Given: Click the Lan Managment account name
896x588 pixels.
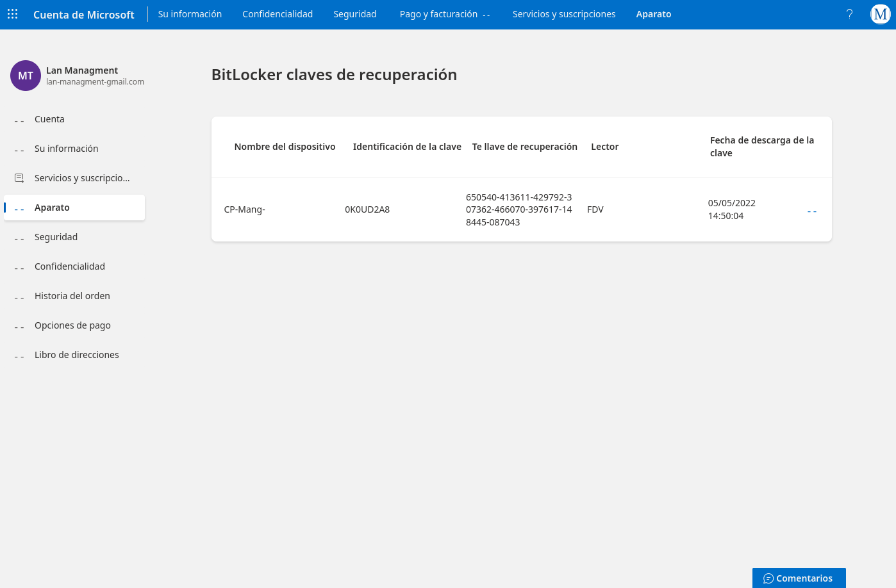Looking at the screenshot, I should (82, 70).
